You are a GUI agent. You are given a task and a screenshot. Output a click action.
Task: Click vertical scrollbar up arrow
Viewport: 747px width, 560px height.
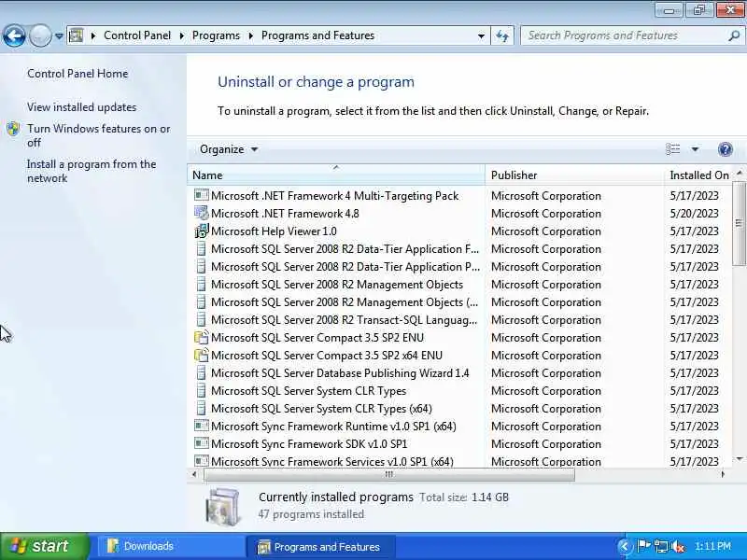[x=739, y=173]
